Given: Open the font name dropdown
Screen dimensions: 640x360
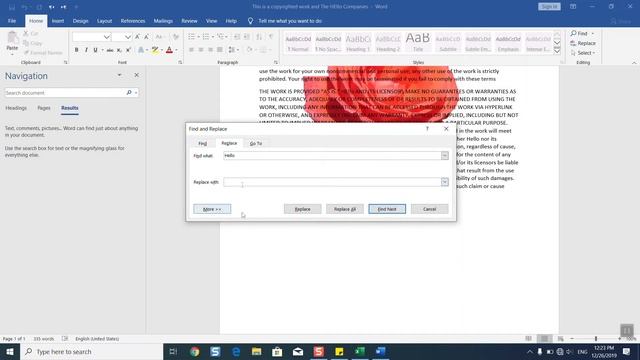Looking at the screenshot, I should [x=107, y=37].
